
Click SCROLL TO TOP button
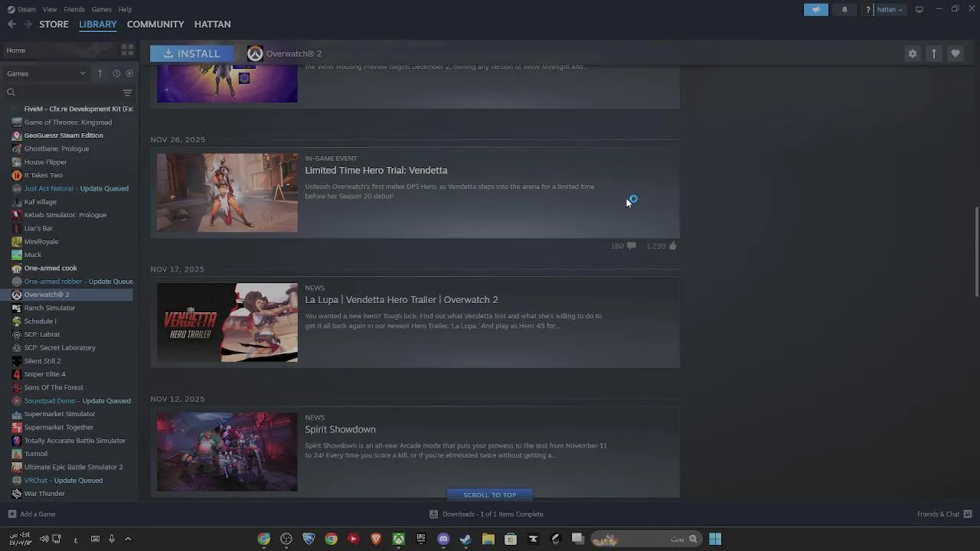click(x=490, y=494)
